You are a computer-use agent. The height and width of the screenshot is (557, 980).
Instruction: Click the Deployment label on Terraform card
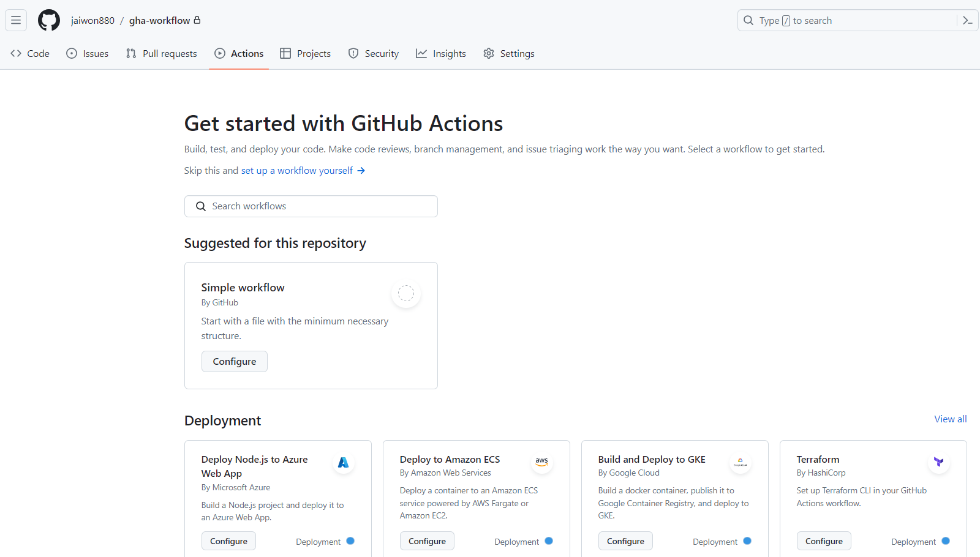914,542
